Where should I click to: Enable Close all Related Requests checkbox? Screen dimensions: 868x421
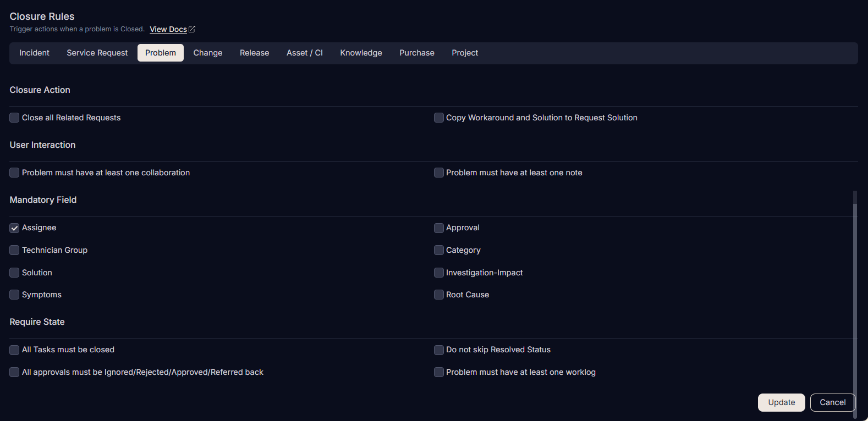[x=14, y=118]
